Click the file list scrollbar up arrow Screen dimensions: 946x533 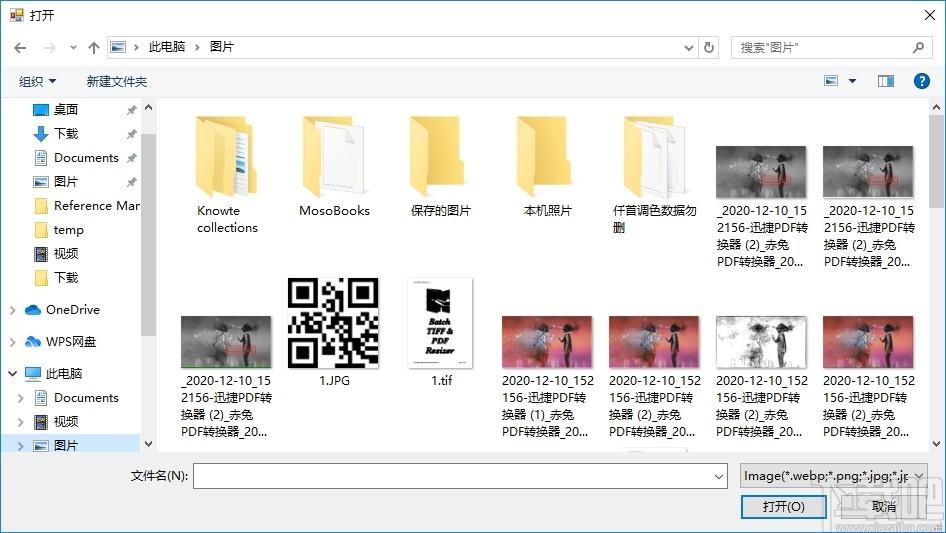tap(936, 107)
